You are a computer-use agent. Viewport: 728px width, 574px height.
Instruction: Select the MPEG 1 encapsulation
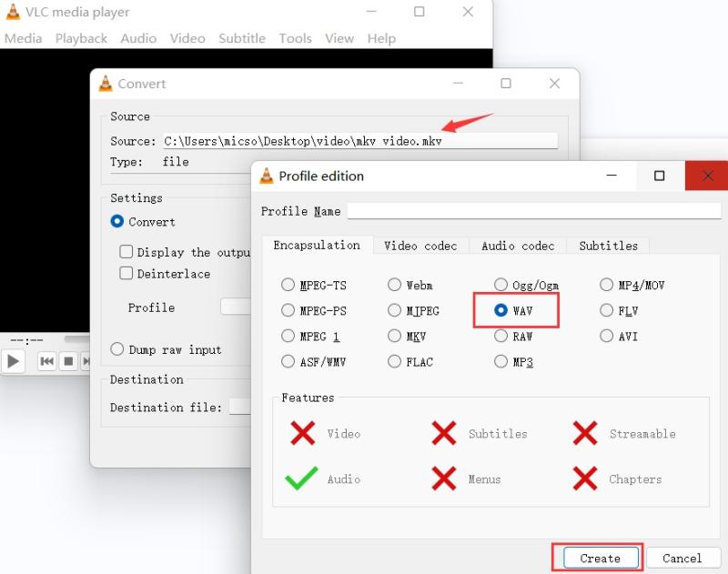pos(288,336)
